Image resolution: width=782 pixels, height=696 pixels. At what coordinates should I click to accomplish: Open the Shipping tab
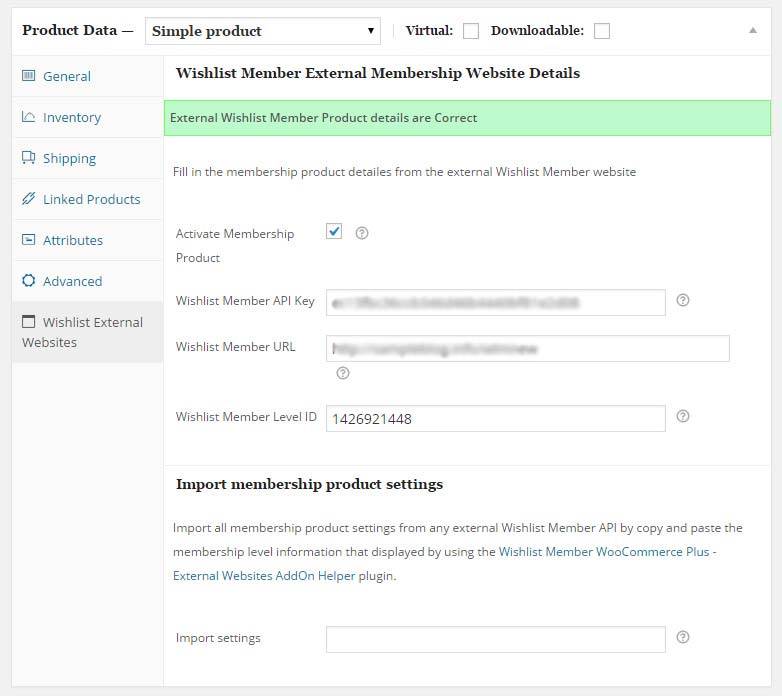coord(87,158)
